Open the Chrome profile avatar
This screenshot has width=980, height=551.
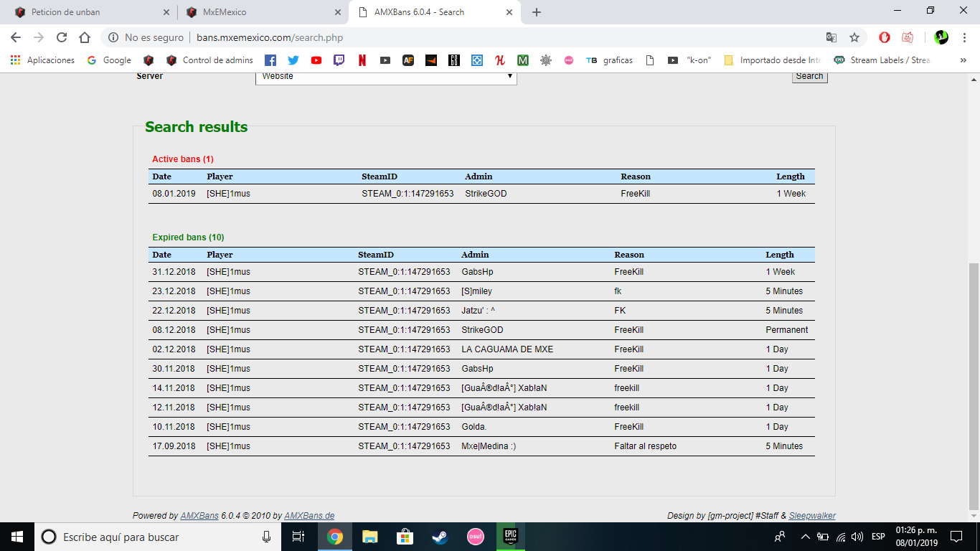pyautogui.click(x=941, y=37)
